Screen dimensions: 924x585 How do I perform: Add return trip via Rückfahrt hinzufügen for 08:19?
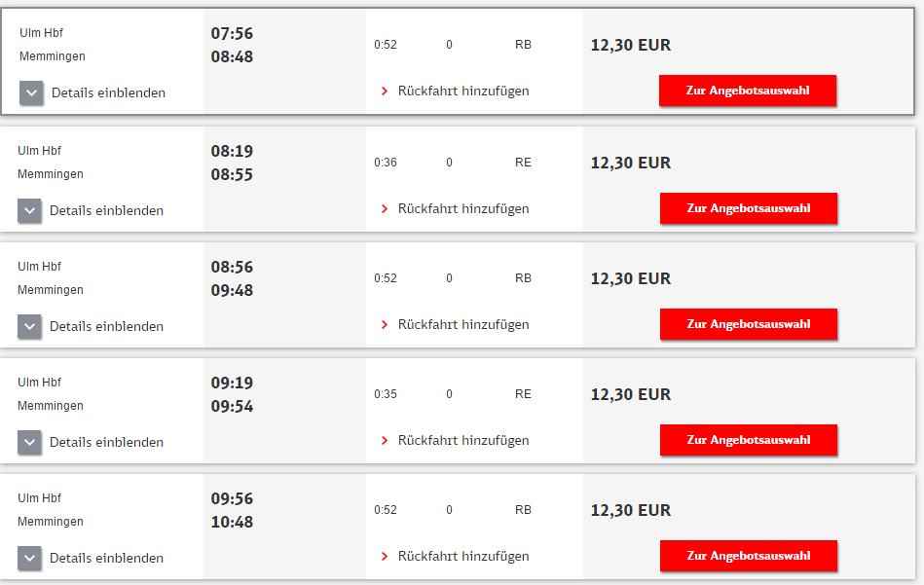coord(463,209)
